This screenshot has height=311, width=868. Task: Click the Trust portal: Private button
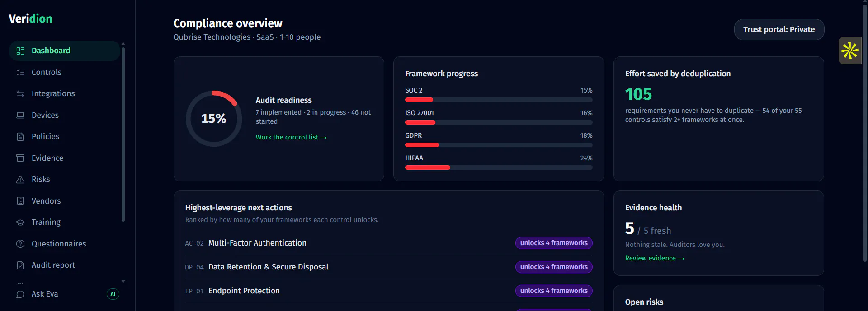[x=779, y=29]
